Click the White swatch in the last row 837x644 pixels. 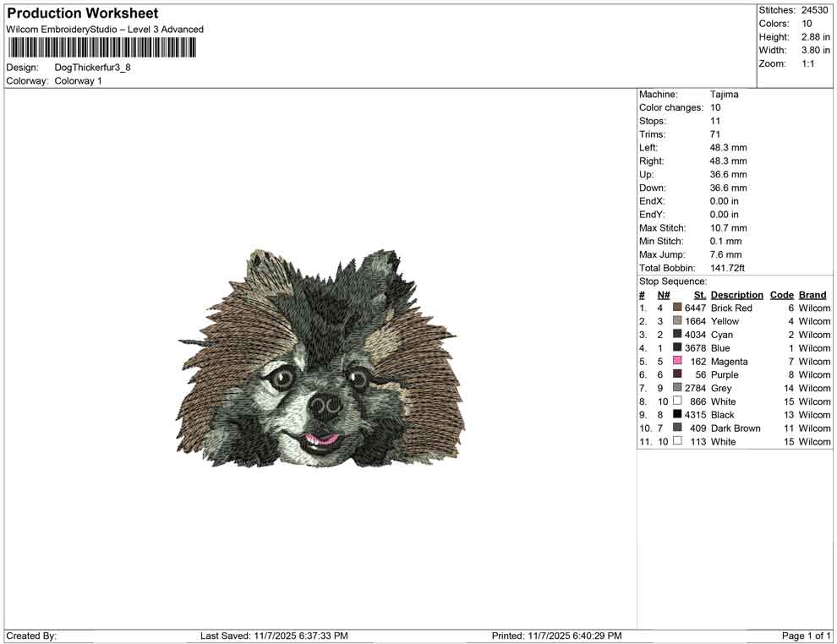(x=676, y=442)
